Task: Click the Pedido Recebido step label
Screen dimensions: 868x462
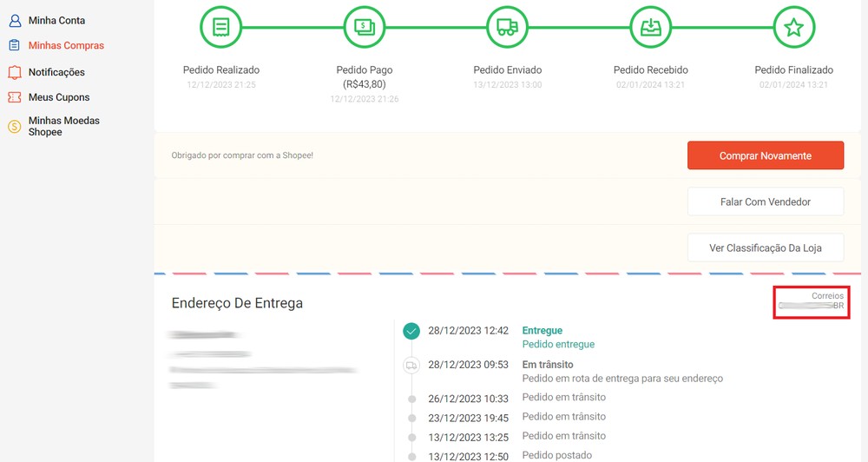Action: point(651,69)
